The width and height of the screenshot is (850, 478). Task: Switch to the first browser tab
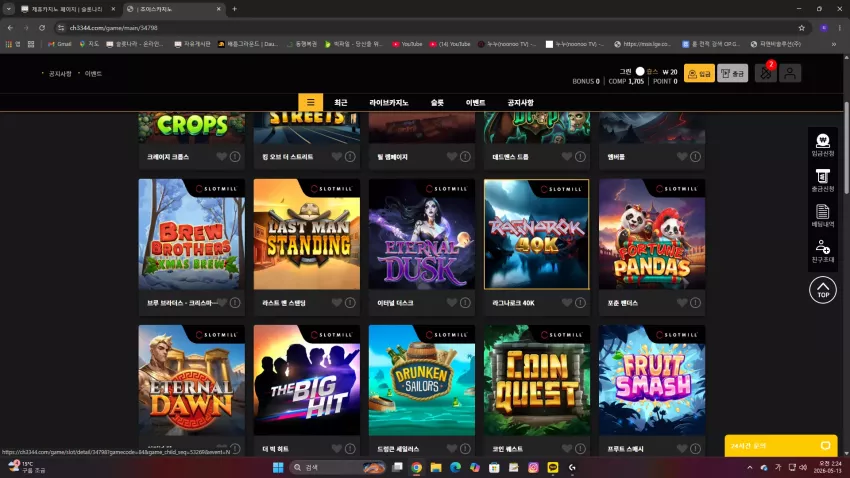click(x=67, y=9)
